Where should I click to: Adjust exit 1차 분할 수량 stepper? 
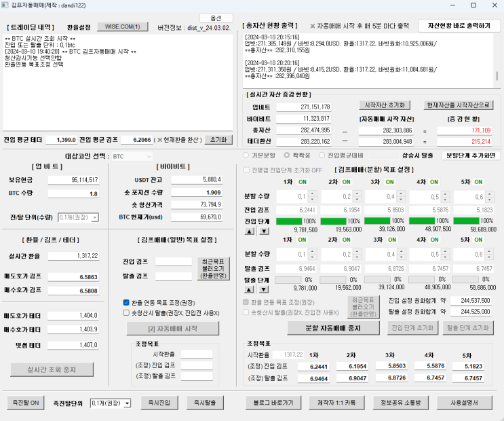pos(312,254)
